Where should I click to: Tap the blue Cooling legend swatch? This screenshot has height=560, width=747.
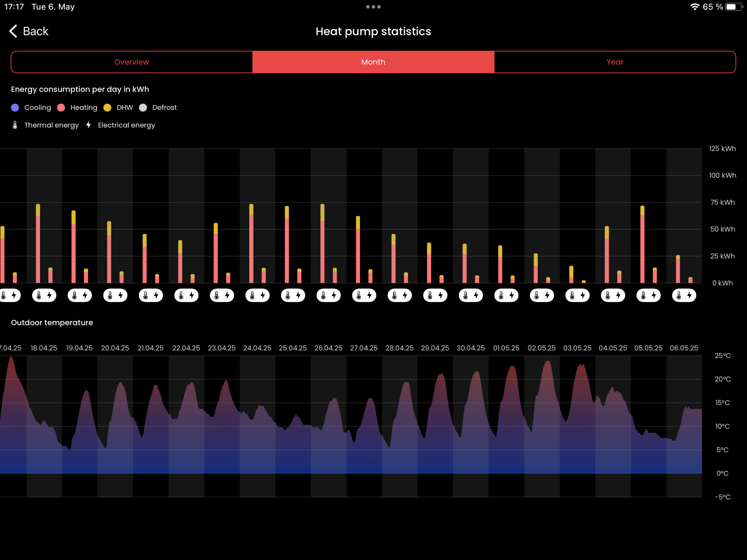[x=15, y=107]
